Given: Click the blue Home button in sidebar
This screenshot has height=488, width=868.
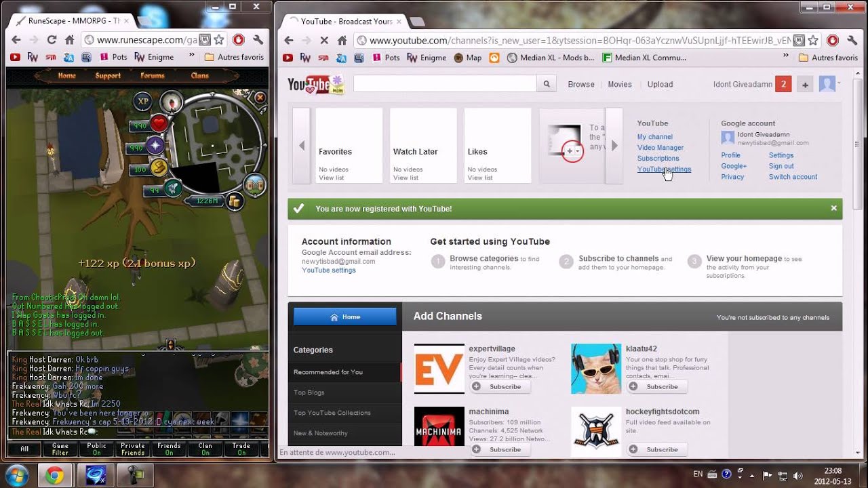Looking at the screenshot, I should 345,317.
